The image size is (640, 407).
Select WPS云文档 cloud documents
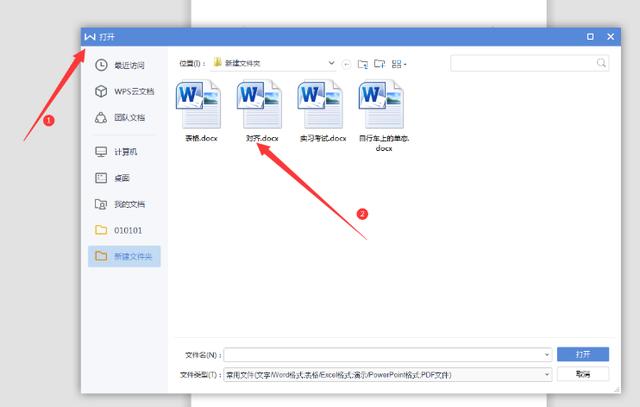pos(124,91)
